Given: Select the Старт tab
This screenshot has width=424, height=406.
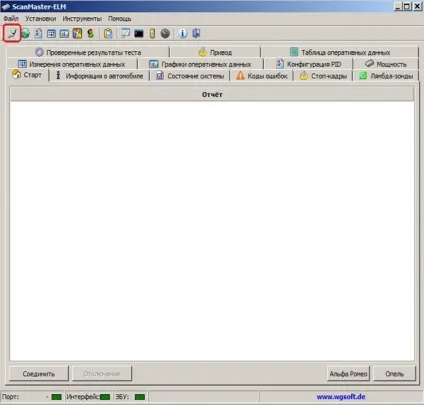Looking at the screenshot, I should (x=28, y=75).
